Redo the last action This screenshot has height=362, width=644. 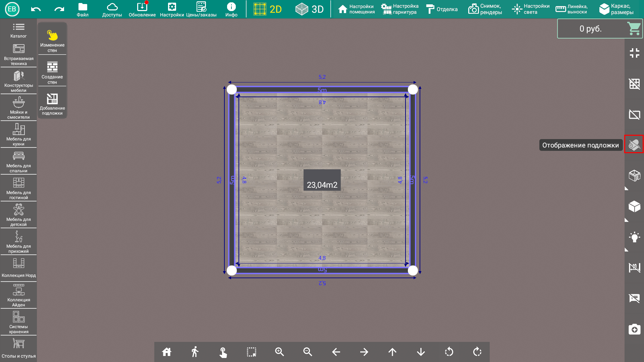59,9
